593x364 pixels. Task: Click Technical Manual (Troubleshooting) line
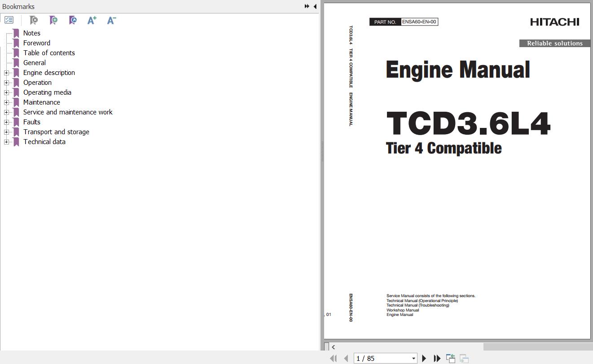[x=418, y=305]
